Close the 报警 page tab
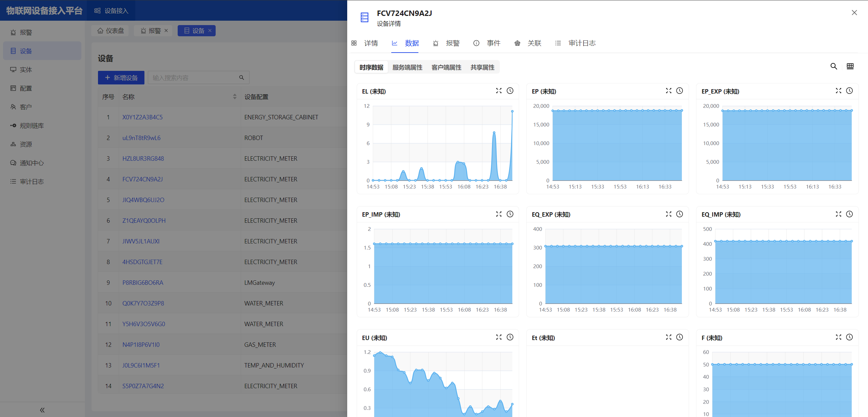Viewport: 868px width, 417px height. click(166, 31)
